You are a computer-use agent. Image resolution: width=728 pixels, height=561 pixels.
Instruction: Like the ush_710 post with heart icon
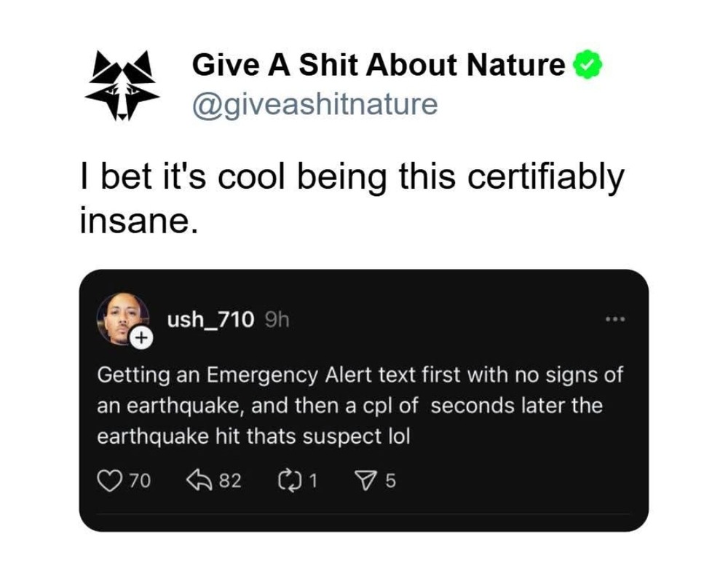[108, 481]
